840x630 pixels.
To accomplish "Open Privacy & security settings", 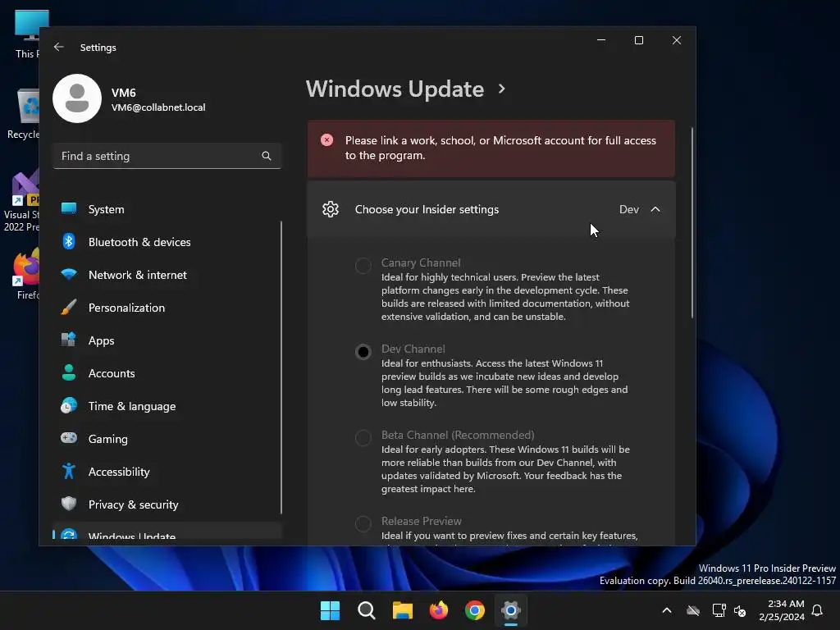I will pyautogui.click(x=167, y=504).
